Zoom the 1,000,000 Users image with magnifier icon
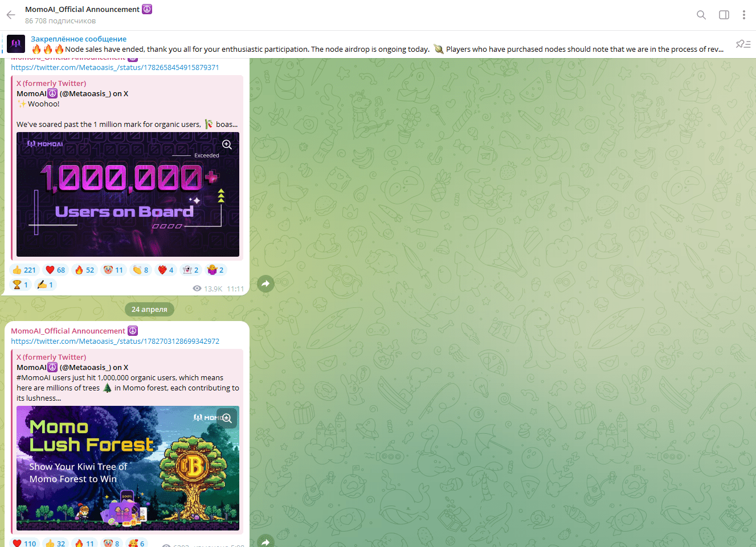Viewport: 756px width, 547px height. [x=227, y=145]
